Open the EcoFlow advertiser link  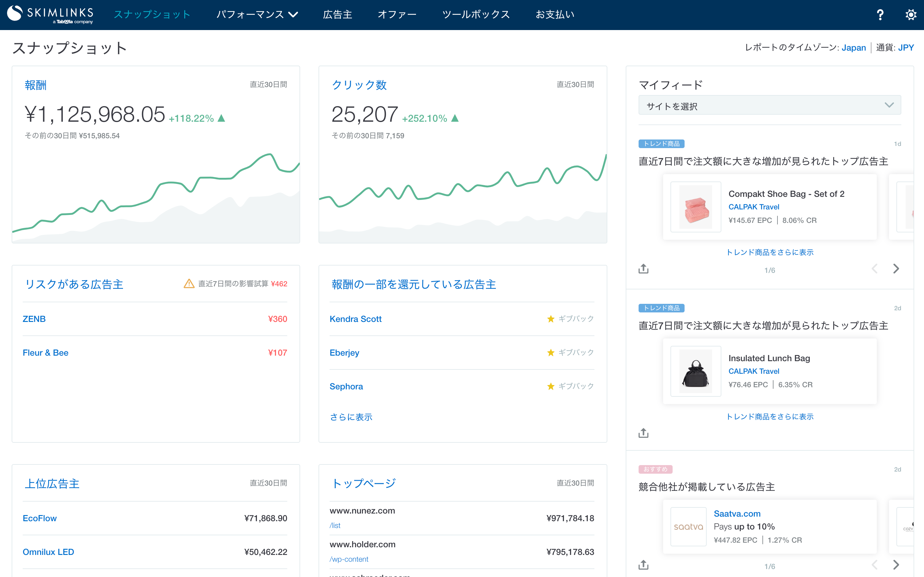40,518
